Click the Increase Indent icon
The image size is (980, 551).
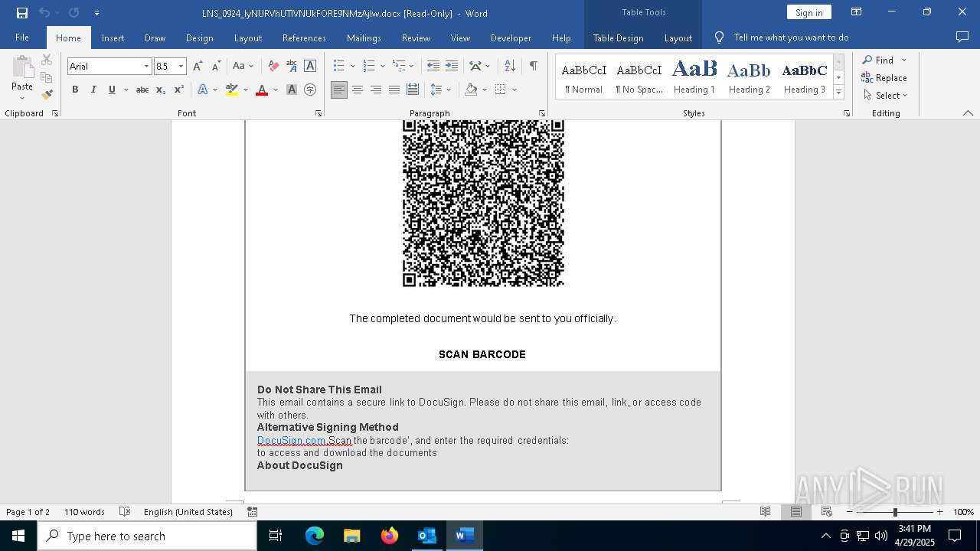[452, 67]
